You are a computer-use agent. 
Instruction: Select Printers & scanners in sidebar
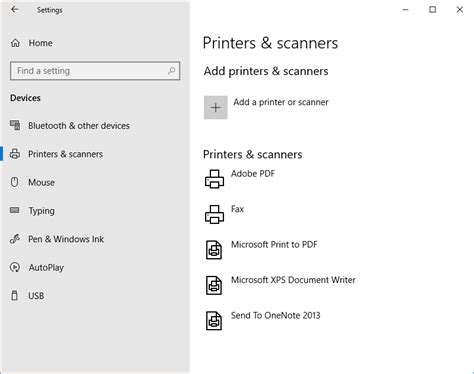(65, 154)
